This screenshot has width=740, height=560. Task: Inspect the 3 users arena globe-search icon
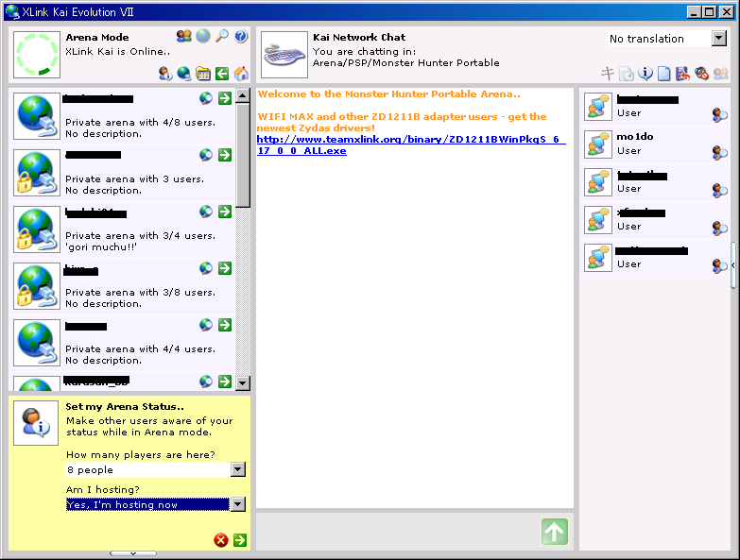click(x=206, y=155)
